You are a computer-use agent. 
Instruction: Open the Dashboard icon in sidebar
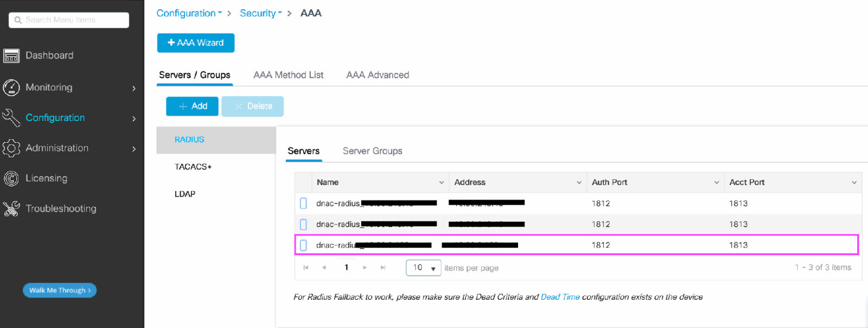(11, 56)
